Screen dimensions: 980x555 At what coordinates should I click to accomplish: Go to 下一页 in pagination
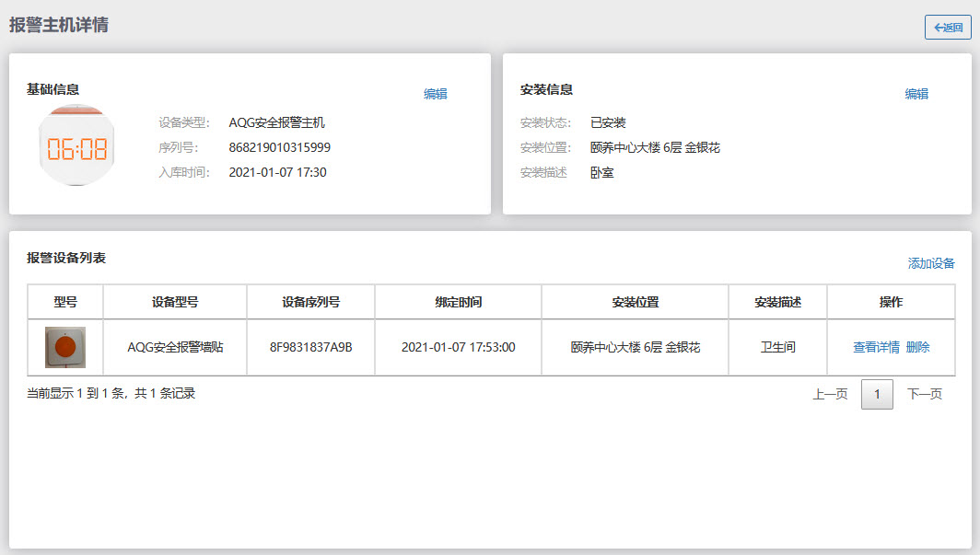tap(925, 394)
